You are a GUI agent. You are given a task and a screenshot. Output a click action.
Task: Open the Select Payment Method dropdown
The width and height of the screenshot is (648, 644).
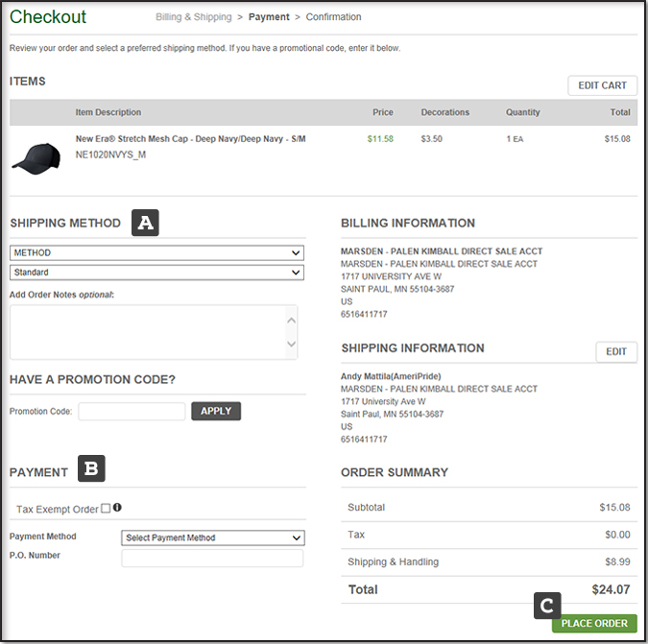[212, 537]
